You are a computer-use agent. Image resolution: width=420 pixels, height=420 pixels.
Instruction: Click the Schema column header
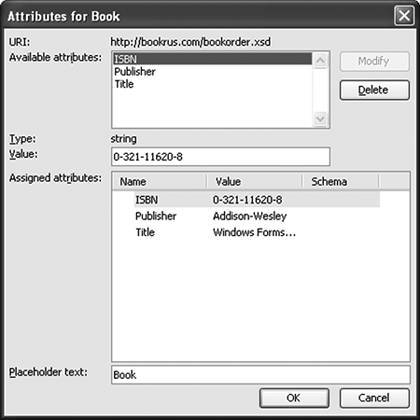click(340, 182)
